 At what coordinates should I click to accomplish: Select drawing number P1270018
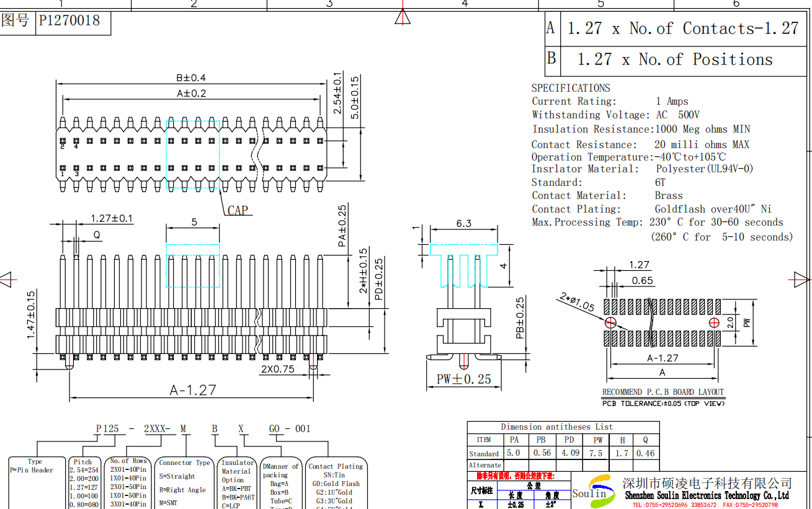pyautogui.click(x=69, y=20)
